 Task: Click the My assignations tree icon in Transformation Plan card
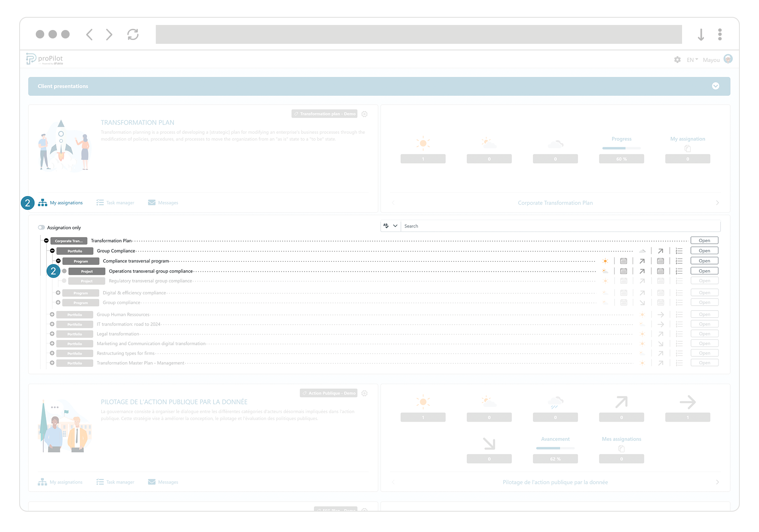[42, 203]
